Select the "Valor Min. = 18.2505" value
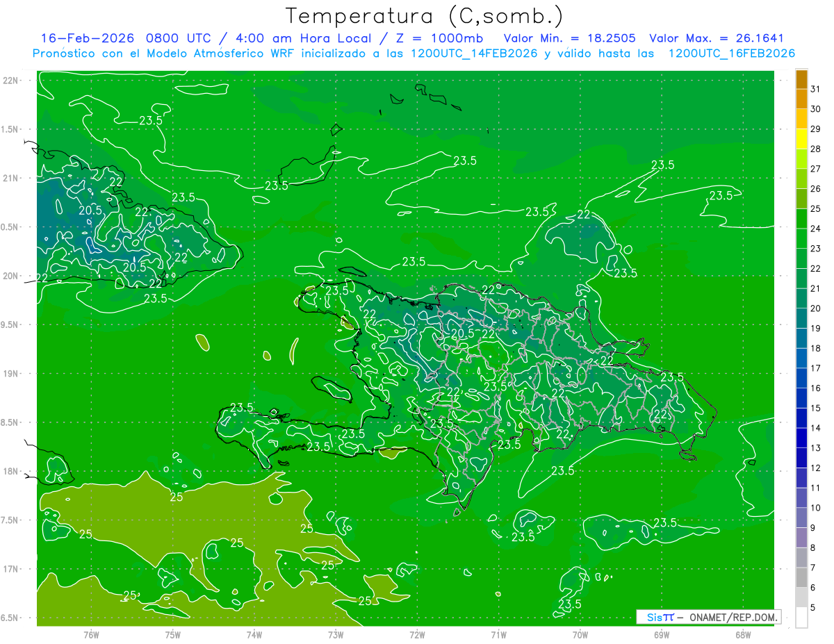 tap(569, 38)
